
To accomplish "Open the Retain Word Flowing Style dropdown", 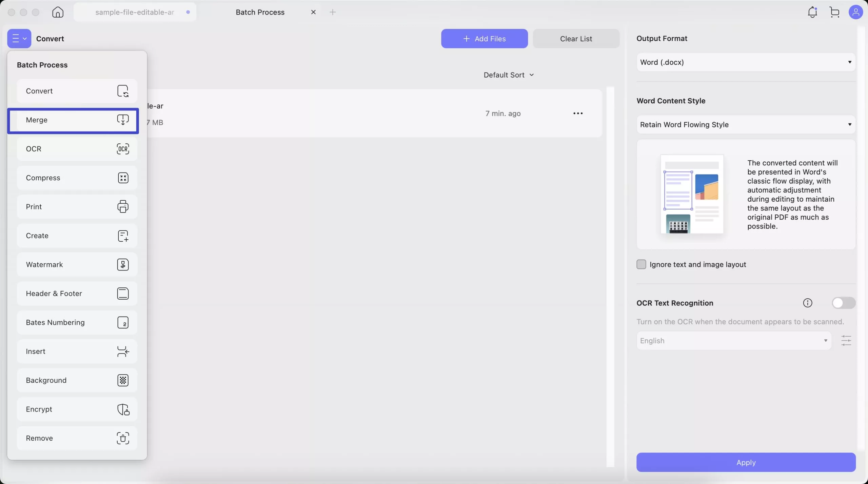I will pos(746,124).
